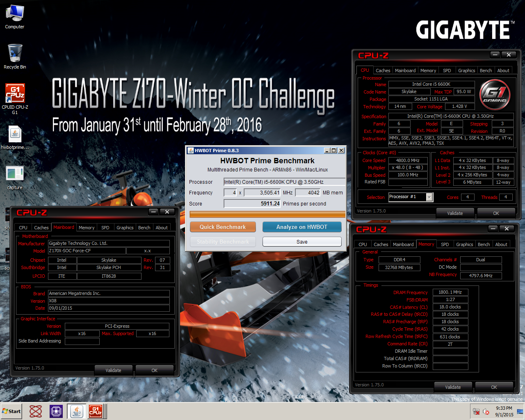Image resolution: width=525 pixels, height=420 pixels.
Task: Click Save button in HWBOT Prime
Action: 302,242
